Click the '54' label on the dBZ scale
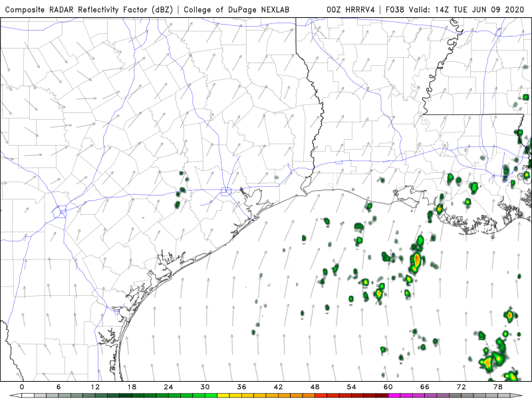 pos(352,387)
